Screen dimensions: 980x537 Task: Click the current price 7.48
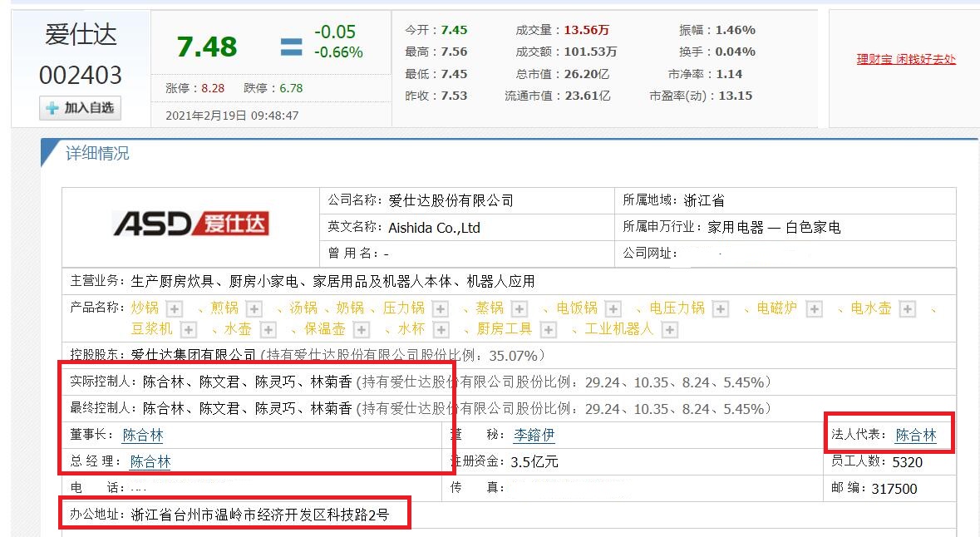coord(207,47)
